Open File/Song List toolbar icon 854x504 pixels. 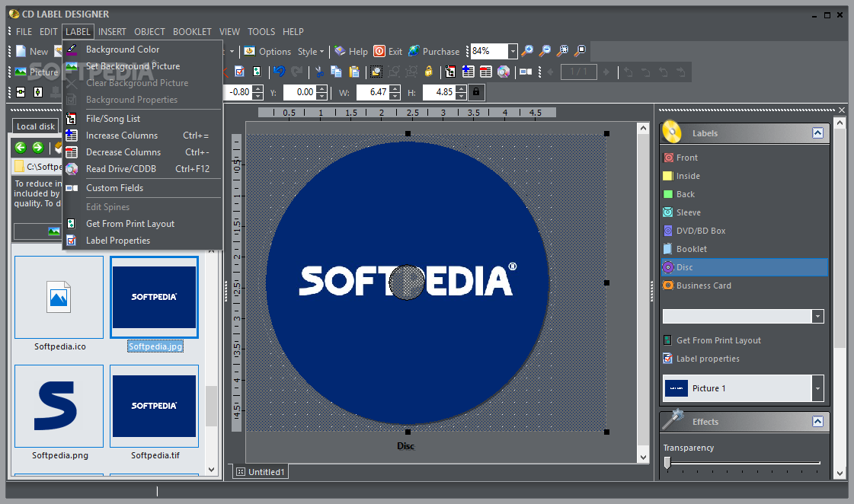[450, 72]
